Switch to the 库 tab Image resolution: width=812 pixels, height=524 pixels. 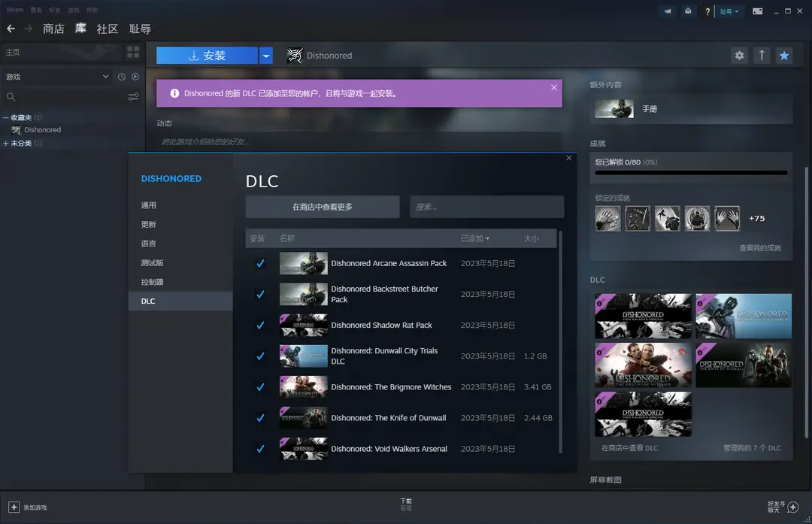(x=80, y=29)
